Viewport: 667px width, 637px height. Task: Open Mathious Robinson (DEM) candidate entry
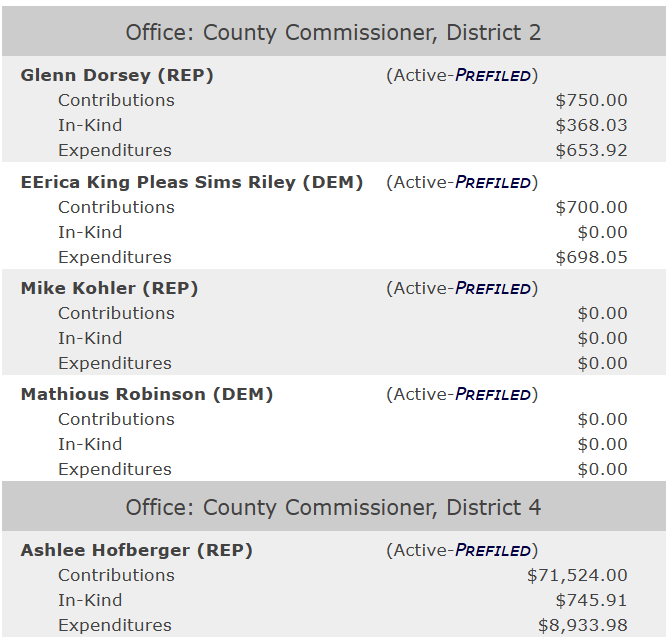147,394
